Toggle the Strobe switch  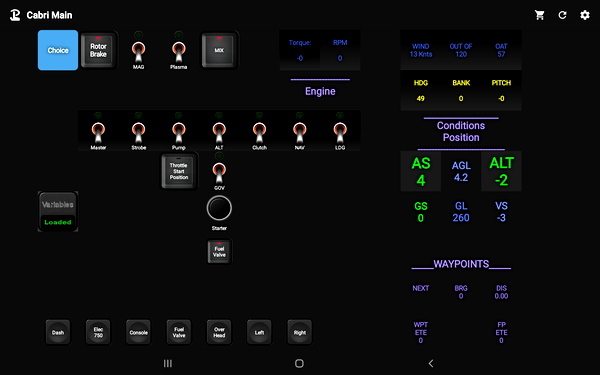[139, 132]
